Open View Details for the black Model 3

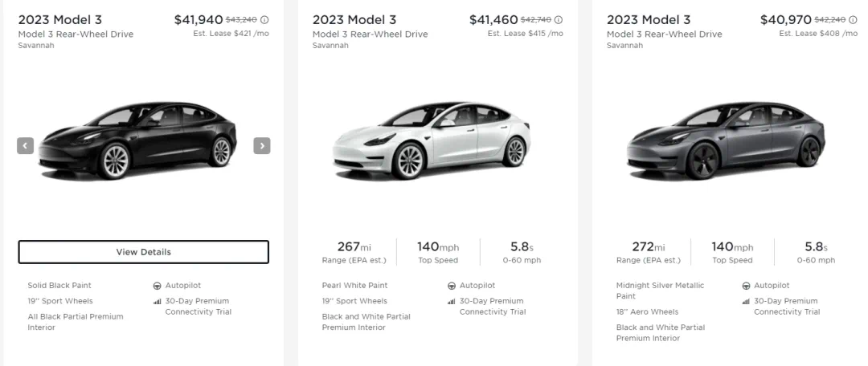[x=143, y=251]
